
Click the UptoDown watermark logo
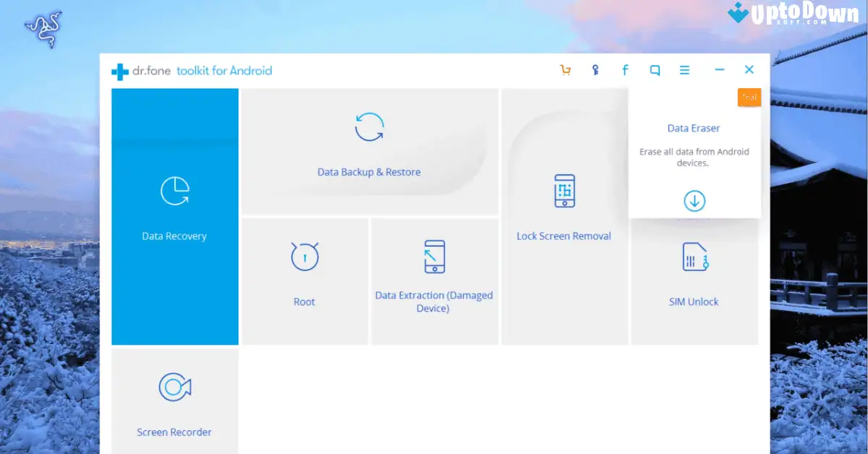tap(796, 16)
